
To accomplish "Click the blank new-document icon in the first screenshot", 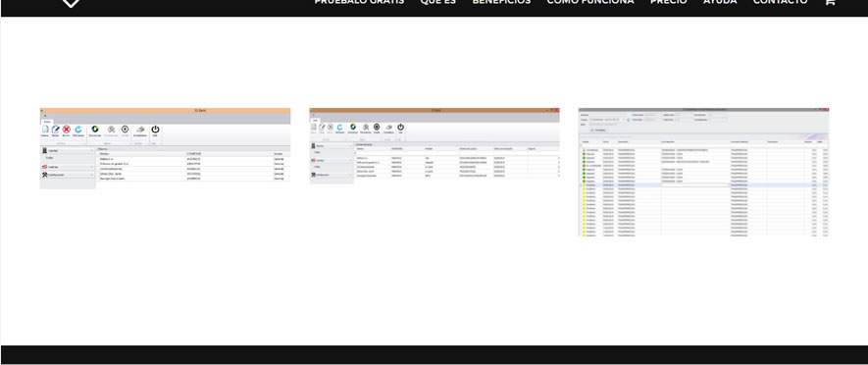I will click(45, 130).
